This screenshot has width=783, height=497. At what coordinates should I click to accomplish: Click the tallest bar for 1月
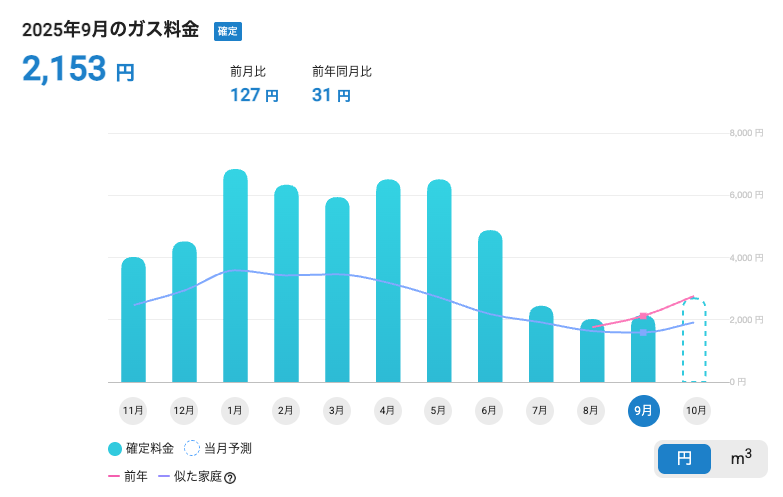(x=235, y=280)
